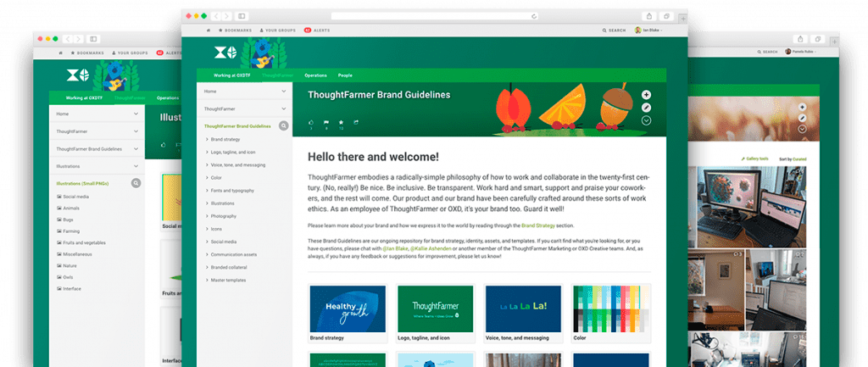Viewport: 868px width, 367px height.
Task: Click home icon in front window toolbar
Action: (x=209, y=31)
